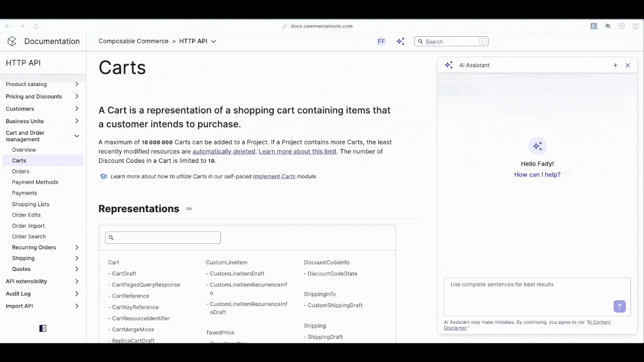Expand the Recurring Orders section
644x362 pixels.
[76, 247]
